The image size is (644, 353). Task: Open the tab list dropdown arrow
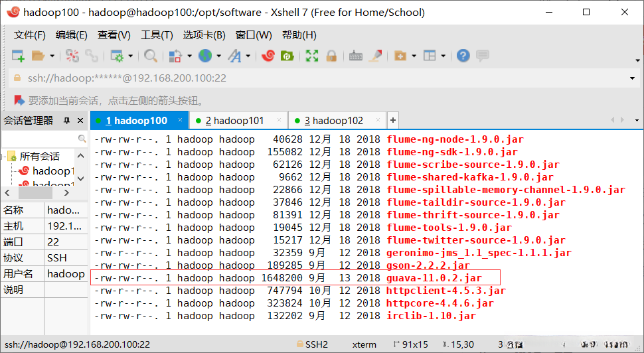click(x=637, y=120)
